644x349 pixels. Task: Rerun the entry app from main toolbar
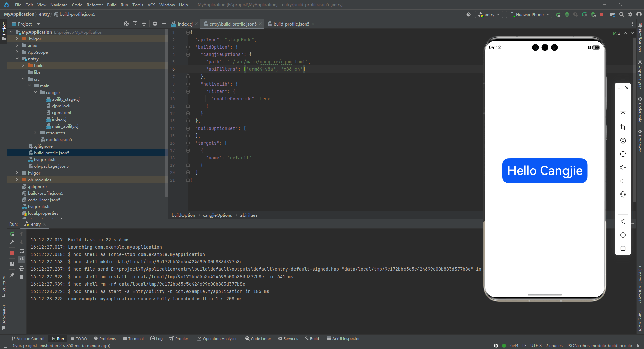point(558,14)
